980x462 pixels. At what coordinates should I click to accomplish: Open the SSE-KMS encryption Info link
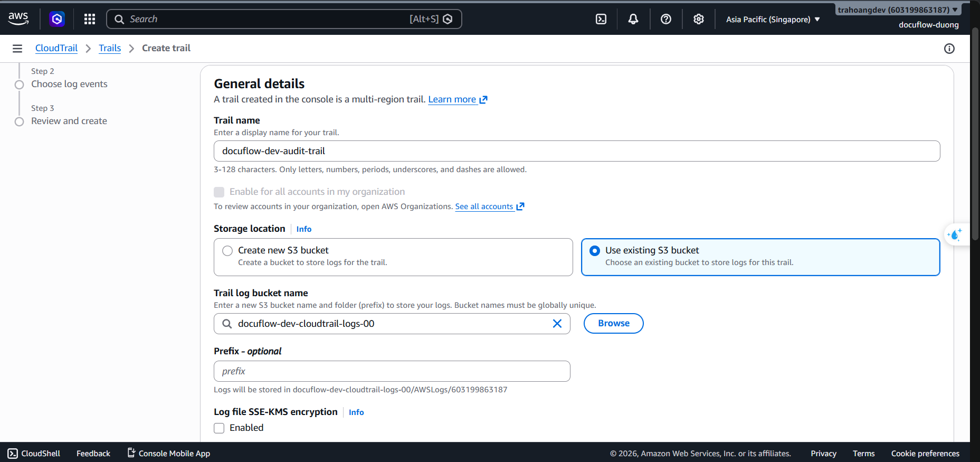point(356,412)
